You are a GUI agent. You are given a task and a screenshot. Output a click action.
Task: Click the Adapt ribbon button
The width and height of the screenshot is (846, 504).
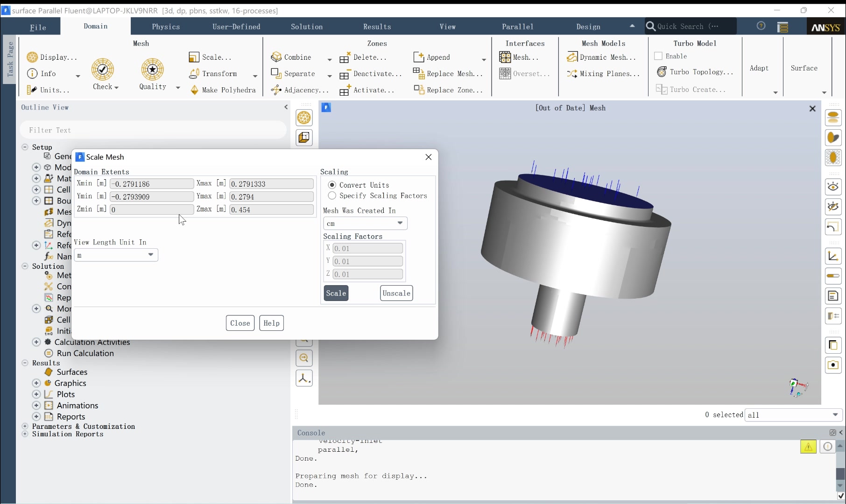pos(759,68)
